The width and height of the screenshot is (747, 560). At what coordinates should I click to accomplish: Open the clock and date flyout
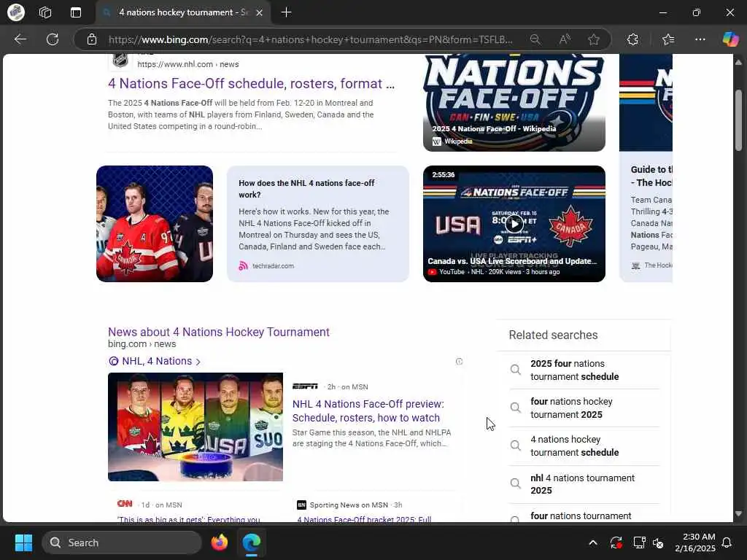(695, 542)
